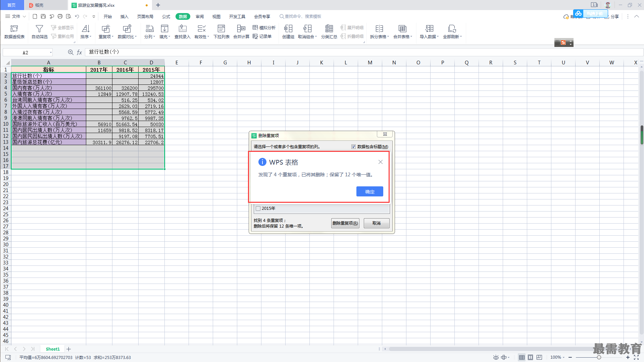
Task: Check the 2015年 column checkbox
Action: (258, 208)
